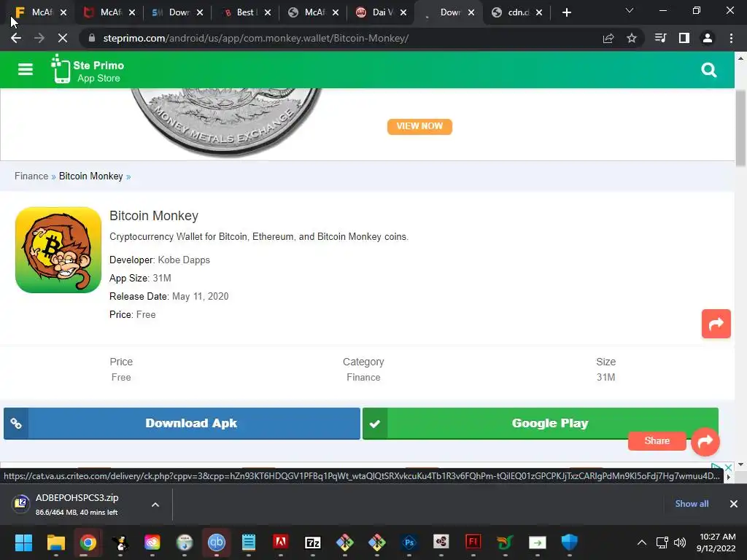Image resolution: width=747 pixels, height=560 pixels.
Task: Open the Finance breadcrumb link
Action: [x=31, y=176]
